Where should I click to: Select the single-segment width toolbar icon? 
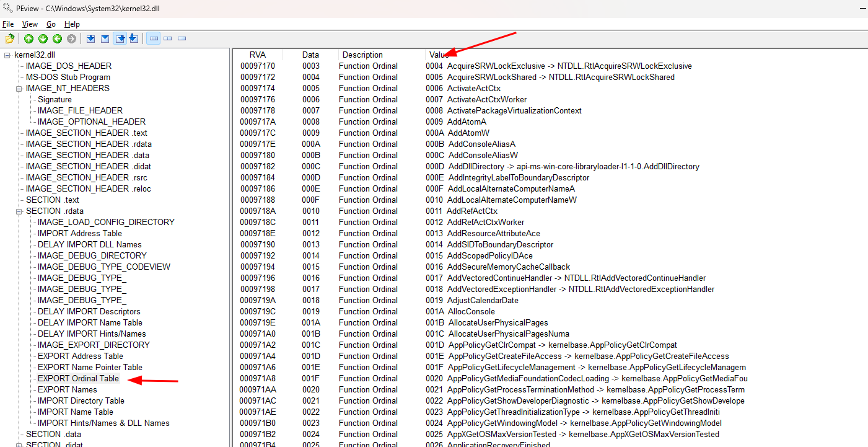coord(182,39)
